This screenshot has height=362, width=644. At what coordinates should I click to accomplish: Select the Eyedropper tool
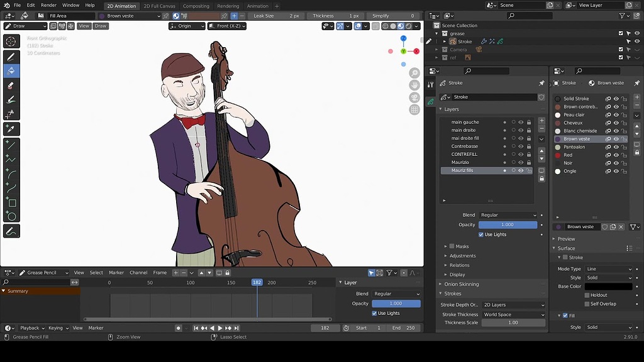pyautogui.click(x=11, y=129)
